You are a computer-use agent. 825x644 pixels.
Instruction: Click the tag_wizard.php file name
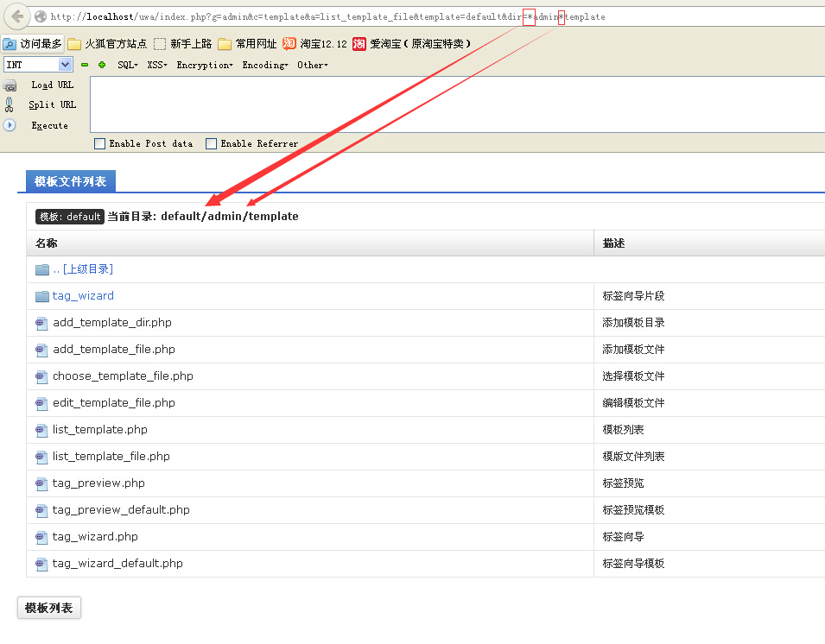(x=95, y=537)
